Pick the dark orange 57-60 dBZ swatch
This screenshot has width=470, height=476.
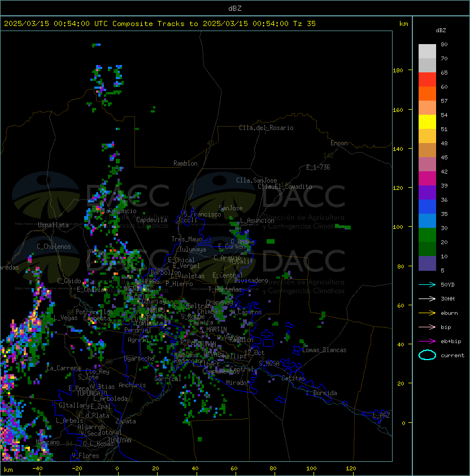tap(427, 93)
